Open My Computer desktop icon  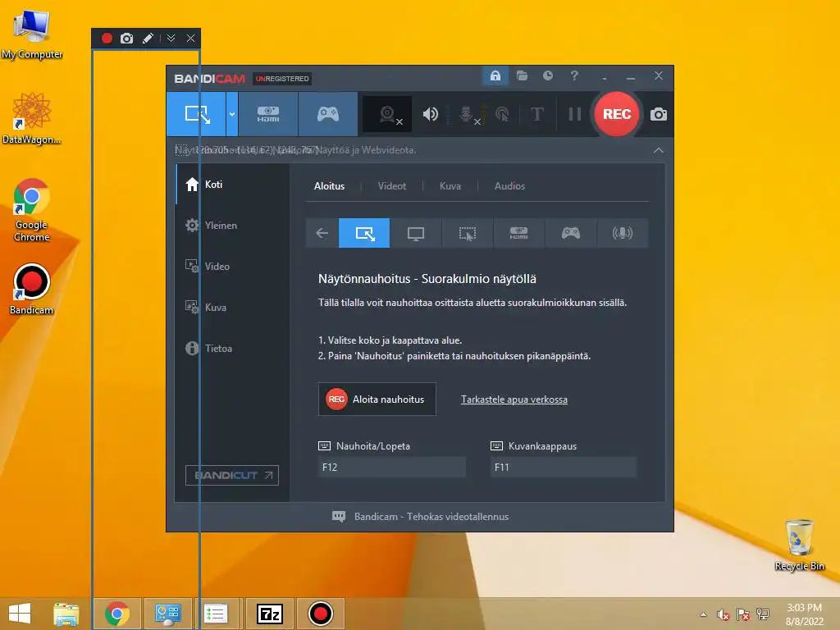[32, 34]
